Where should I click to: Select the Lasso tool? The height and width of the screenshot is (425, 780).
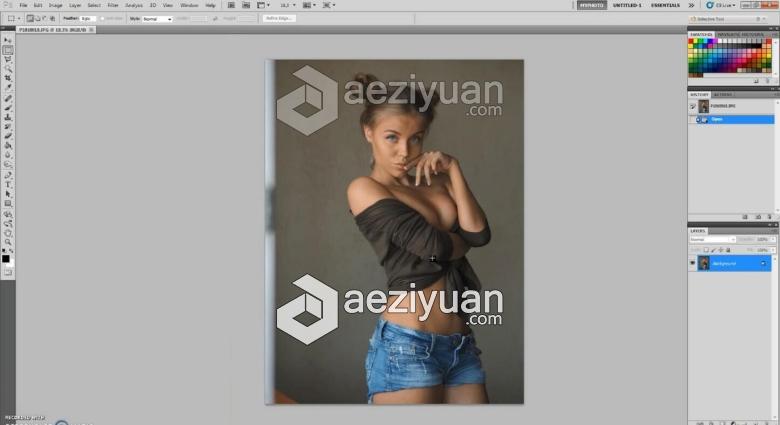7,59
